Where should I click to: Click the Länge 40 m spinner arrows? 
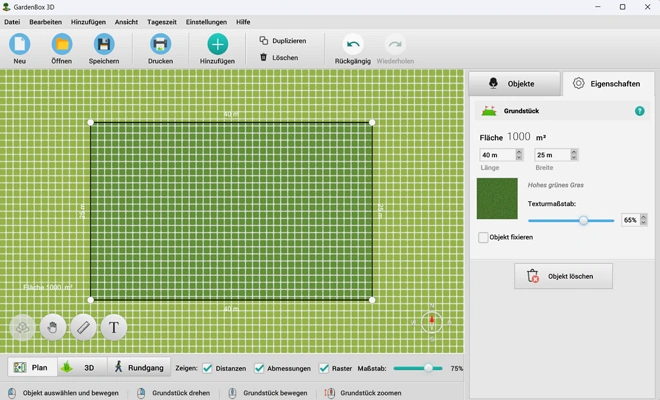coord(519,155)
